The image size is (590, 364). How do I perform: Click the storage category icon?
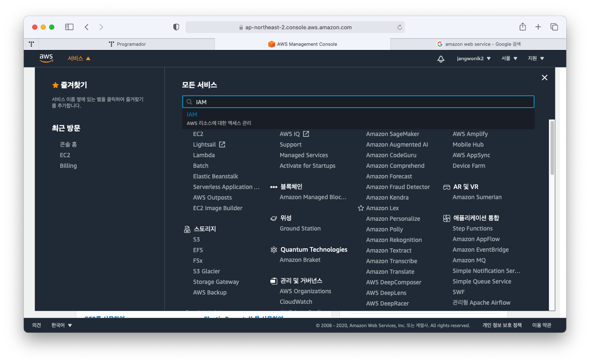pyautogui.click(x=187, y=229)
